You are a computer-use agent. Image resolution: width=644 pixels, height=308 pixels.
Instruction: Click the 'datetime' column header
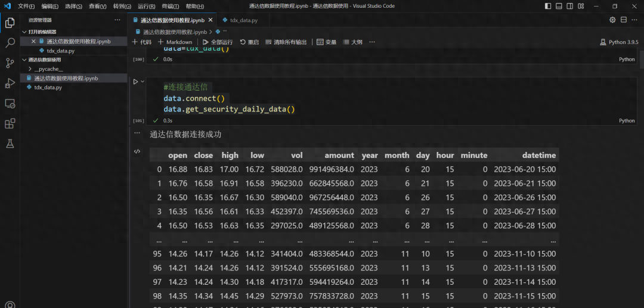(539, 155)
